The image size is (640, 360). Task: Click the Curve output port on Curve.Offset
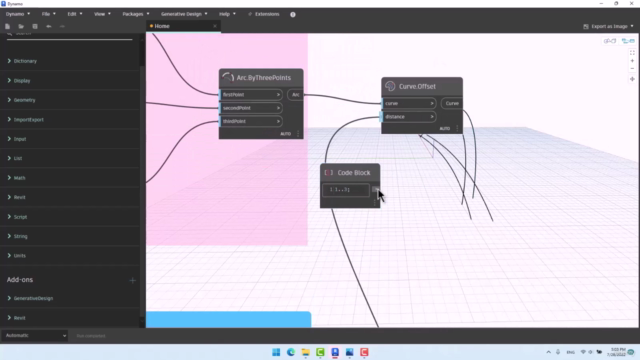pos(452,103)
